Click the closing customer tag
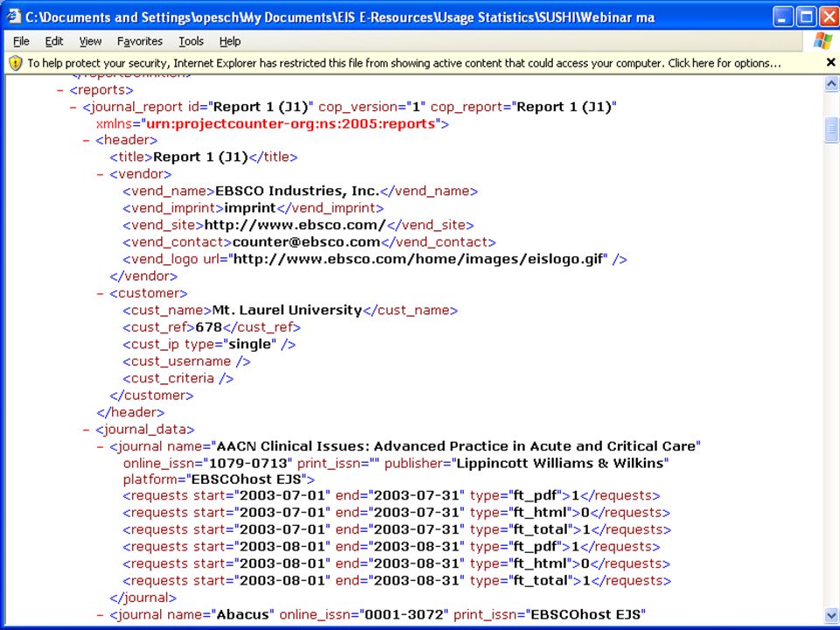This screenshot has height=630, width=840. point(151,395)
